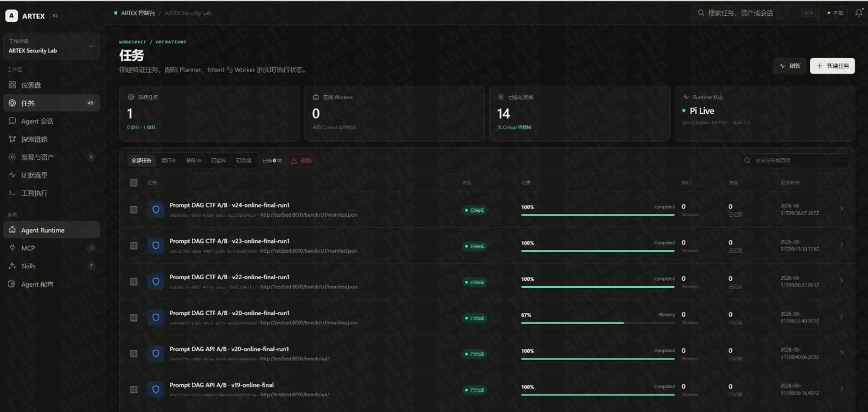Click the notification bell icon
Screen dimensions: 868x412
859,12
